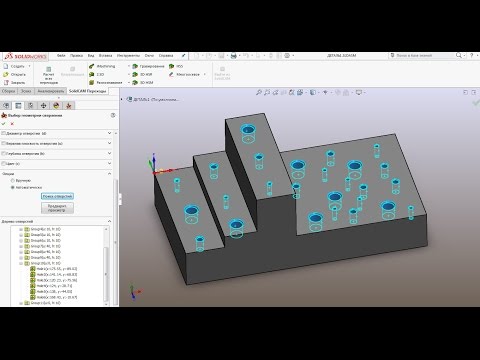This screenshot has width=480, height=360.
Task: Click the print icon in the top toolbar
Action: coord(234,56)
